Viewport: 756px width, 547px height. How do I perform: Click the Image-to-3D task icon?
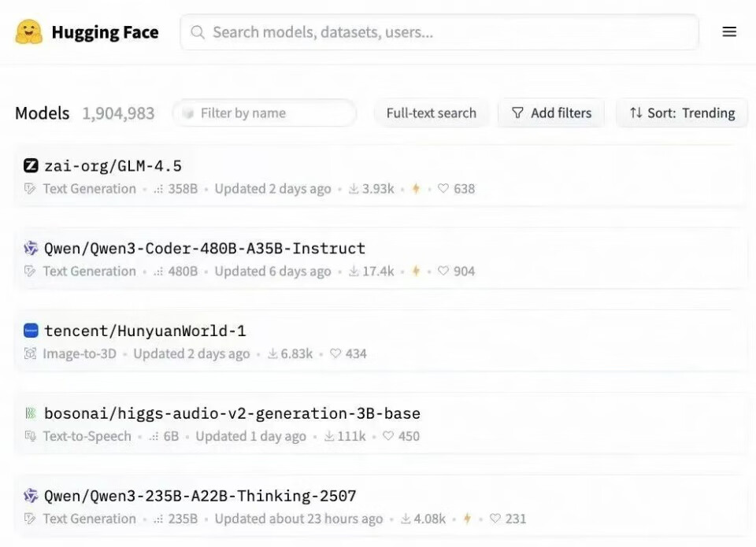(31, 354)
